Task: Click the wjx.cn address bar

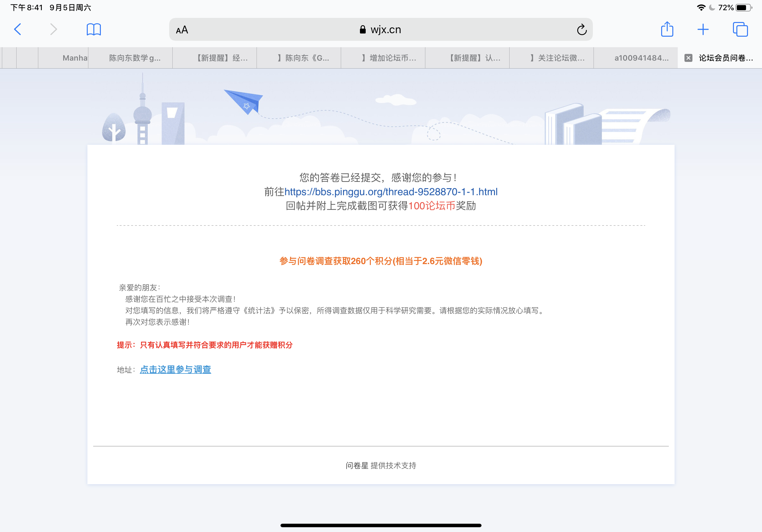Action: [x=380, y=30]
